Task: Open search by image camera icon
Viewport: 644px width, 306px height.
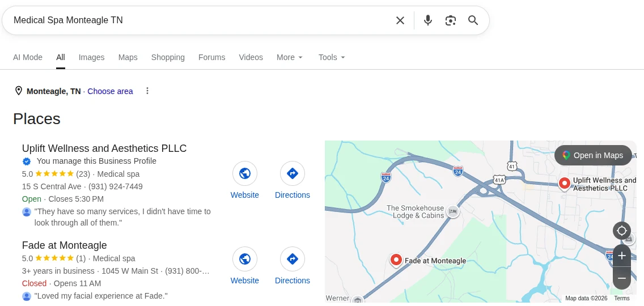Action: pos(451,20)
